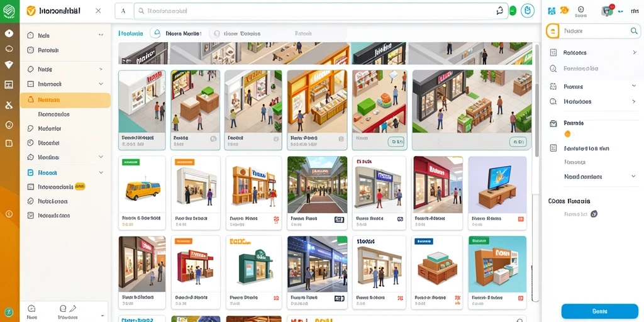644x322 pixels.
Task: Expand the fourth right panel row chevron
Action: pyautogui.click(x=635, y=101)
